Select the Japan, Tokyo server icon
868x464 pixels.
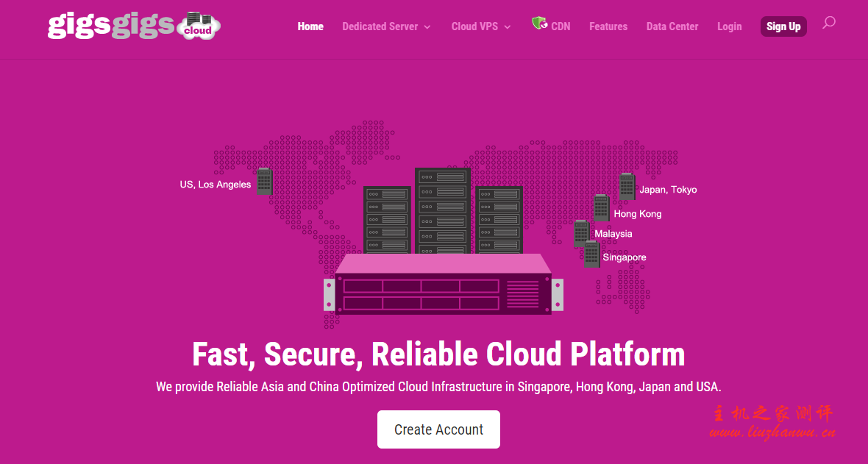point(627,187)
